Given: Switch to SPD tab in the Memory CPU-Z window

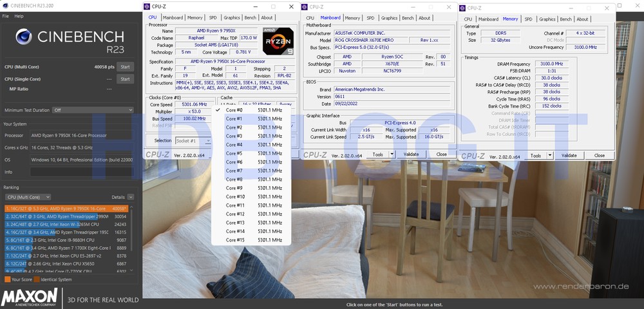Looking at the screenshot, I should pyautogui.click(x=529, y=19).
